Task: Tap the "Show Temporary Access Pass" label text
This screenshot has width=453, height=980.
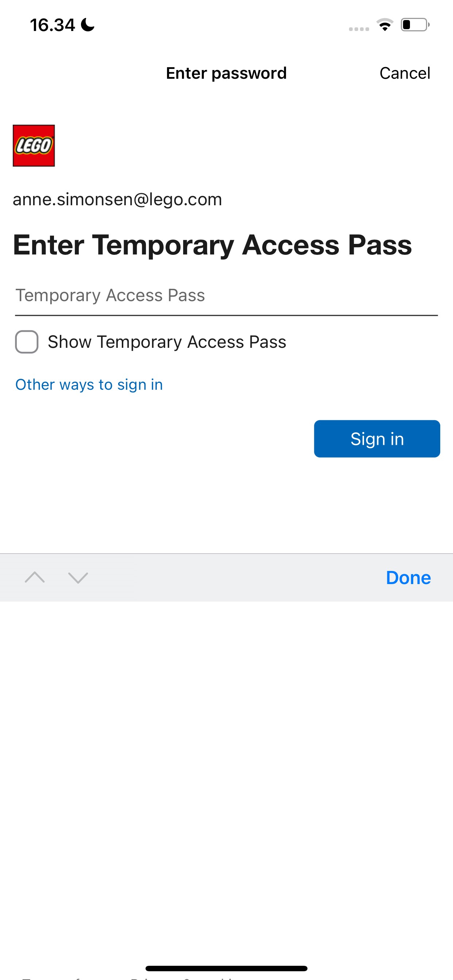Action: [167, 342]
